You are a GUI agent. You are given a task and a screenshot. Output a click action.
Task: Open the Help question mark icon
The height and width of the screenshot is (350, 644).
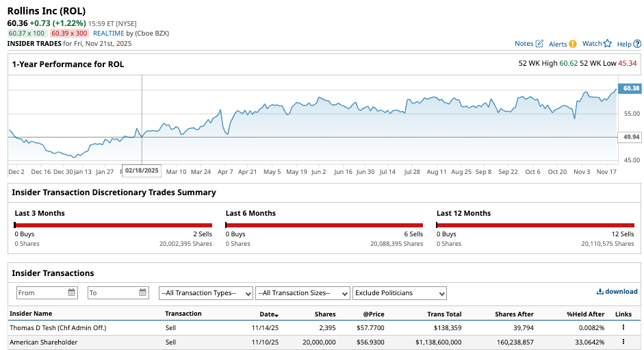pyautogui.click(x=637, y=44)
